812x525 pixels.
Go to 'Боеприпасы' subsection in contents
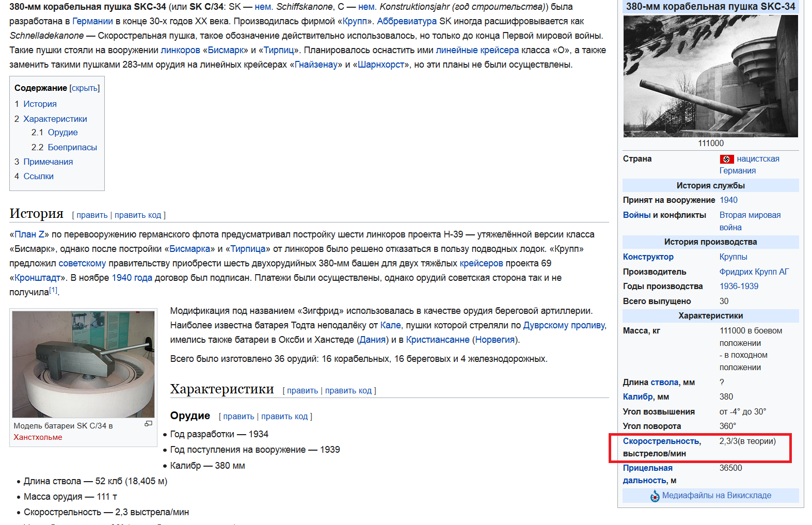tap(72, 147)
